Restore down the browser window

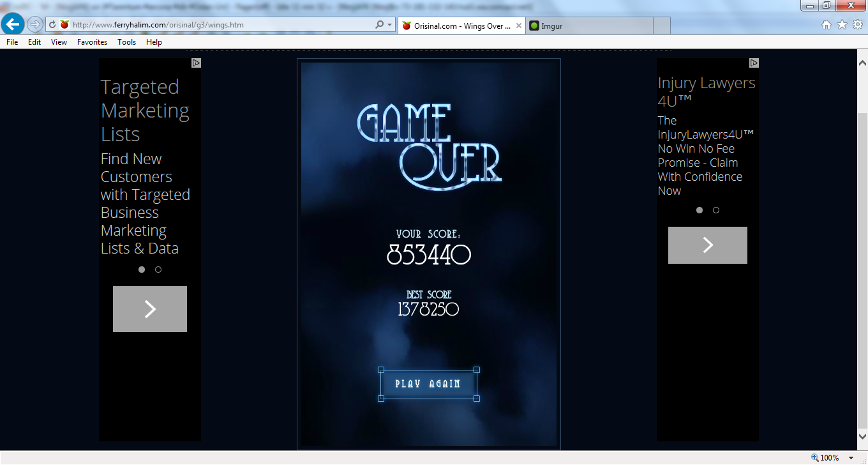(827, 6)
